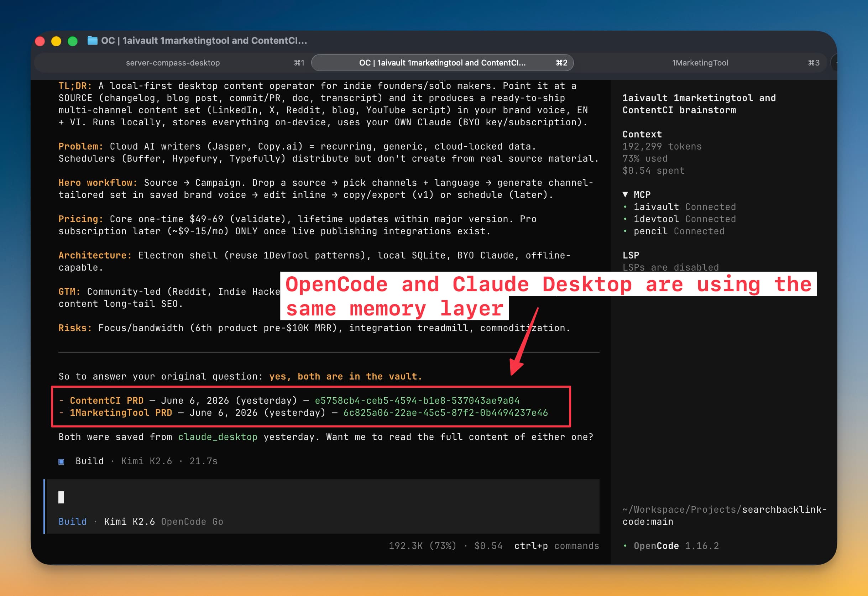Open the 1MarketingTool tab
The width and height of the screenshot is (868, 596).
700,63
